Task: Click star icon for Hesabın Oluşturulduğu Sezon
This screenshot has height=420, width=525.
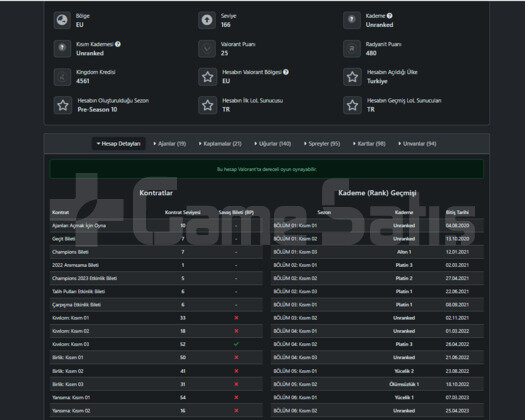Action: point(63,106)
